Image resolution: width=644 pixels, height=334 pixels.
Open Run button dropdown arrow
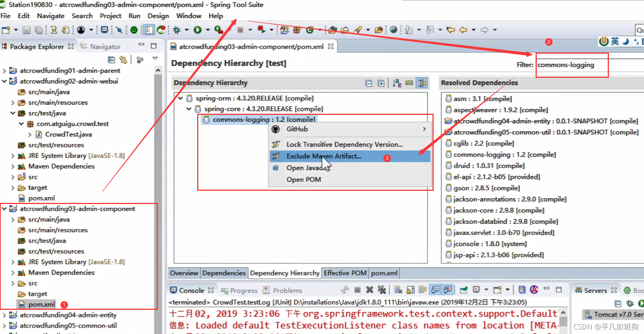coord(208,30)
